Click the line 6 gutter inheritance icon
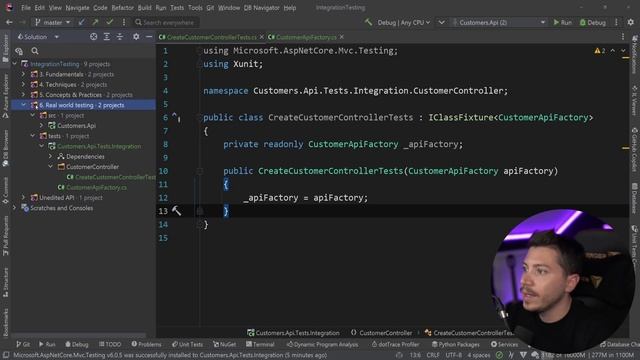Screen dimensions: 640x360 [176, 118]
